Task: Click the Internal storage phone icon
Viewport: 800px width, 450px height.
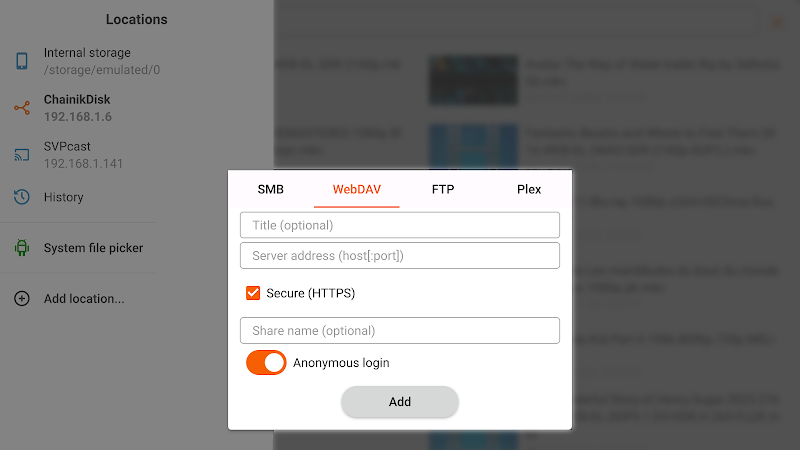Action: (x=21, y=61)
